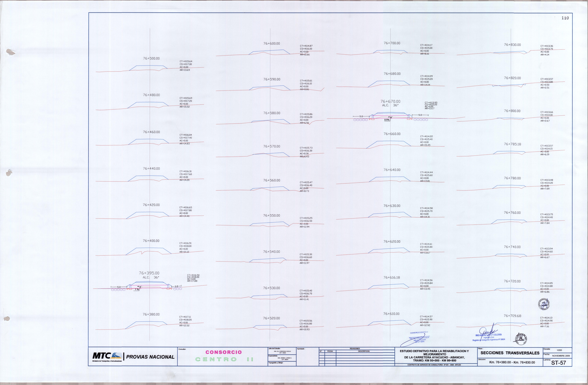Click section label '76+720.00'
Viewport: 588px width, 385px height.
pos(512,281)
